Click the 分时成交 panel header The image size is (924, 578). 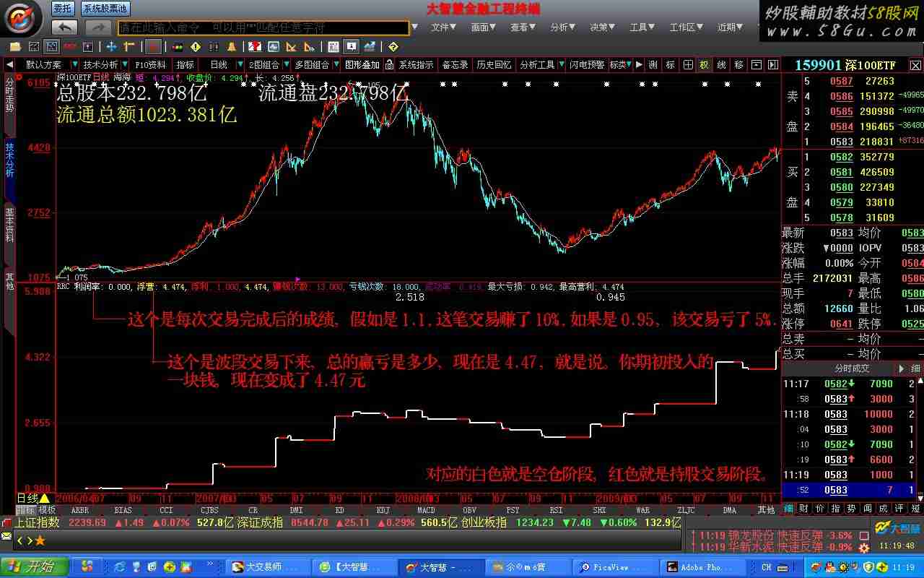pyautogui.click(x=852, y=368)
